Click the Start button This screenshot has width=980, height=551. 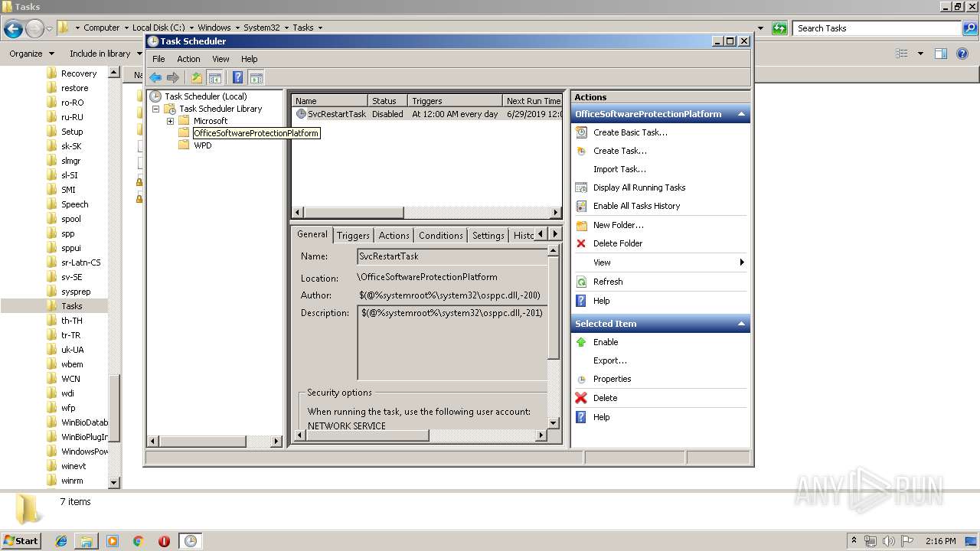pyautogui.click(x=21, y=541)
